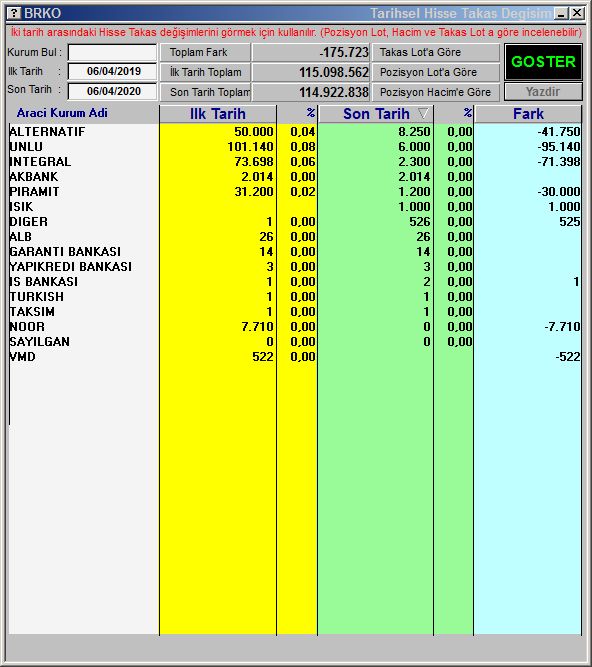
Task: Click the GOSTER button
Action: [x=543, y=62]
